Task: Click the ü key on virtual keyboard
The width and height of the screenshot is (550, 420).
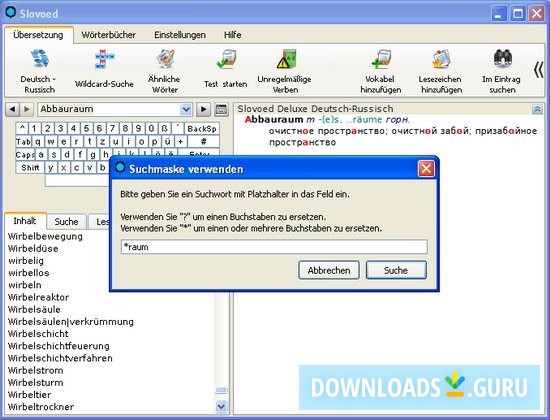Action: pyautogui.click(x=167, y=142)
